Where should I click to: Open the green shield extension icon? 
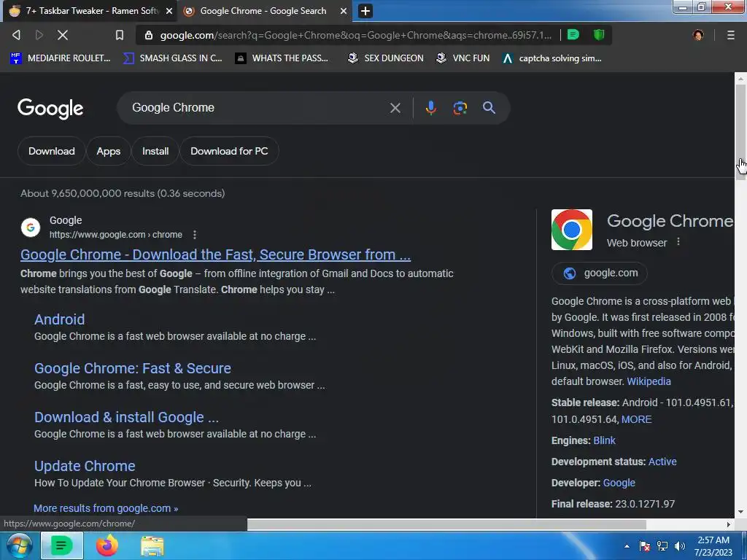pyautogui.click(x=599, y=34)
